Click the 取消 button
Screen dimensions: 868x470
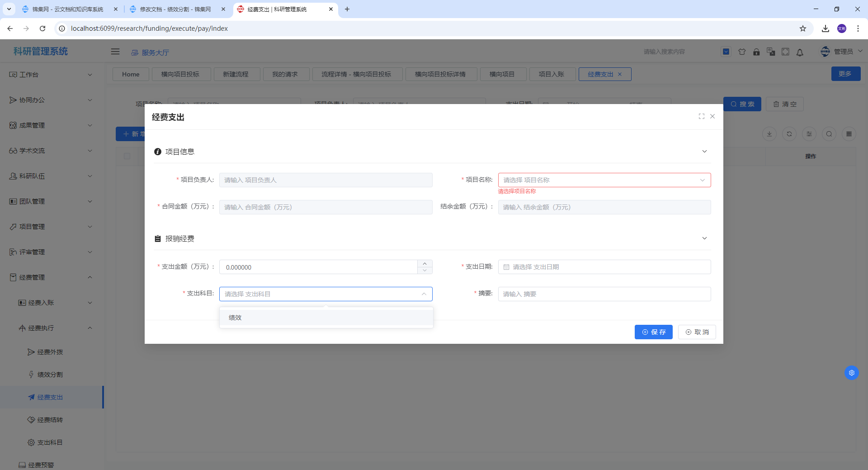click(x=697, y=332)
